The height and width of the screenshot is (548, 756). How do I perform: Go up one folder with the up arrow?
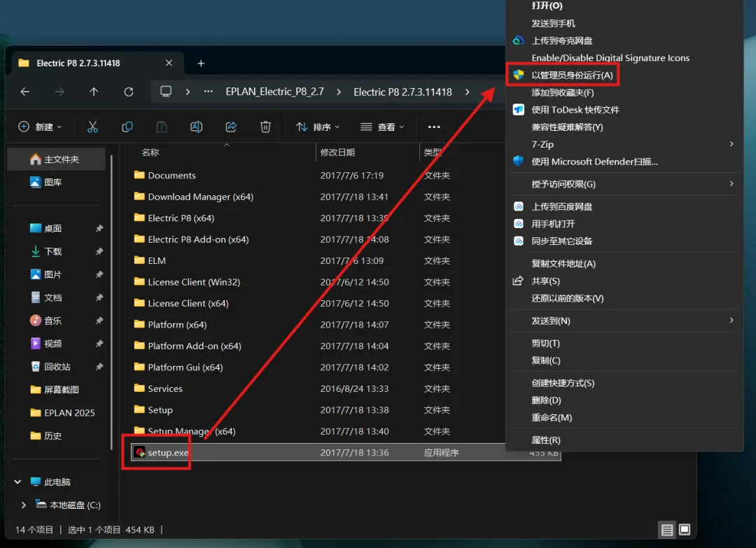[x=94, y=92]
